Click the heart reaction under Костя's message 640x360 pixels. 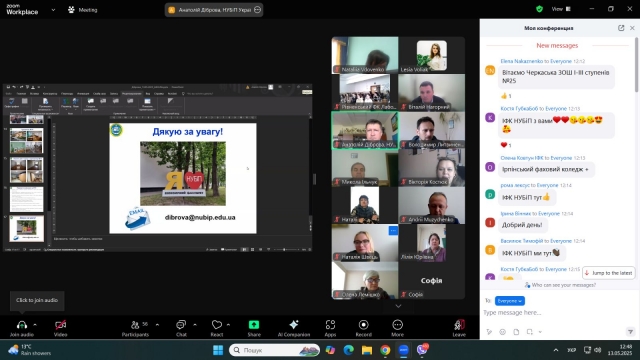(506, 145)
